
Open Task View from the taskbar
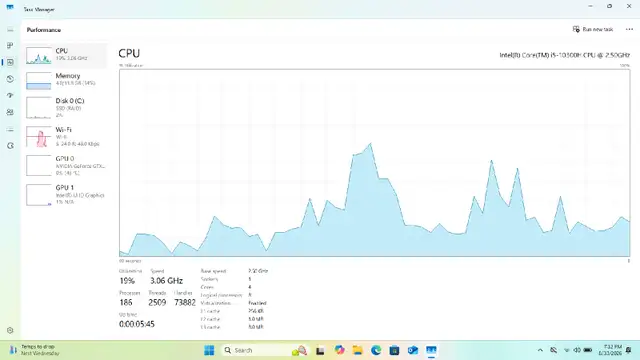coord(320,350)
